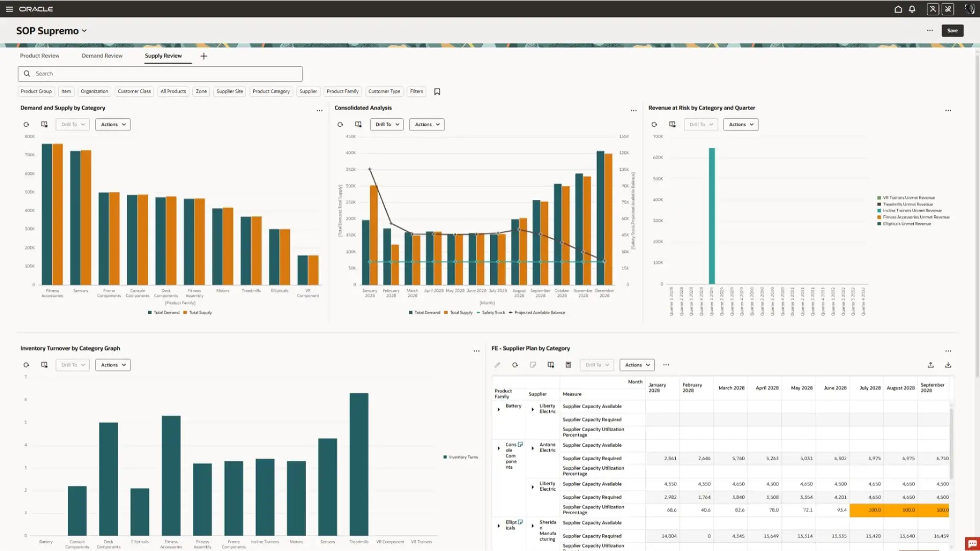Open the hamburger navigation menu
Image resolution: width=980 pixels, height=551 pixels.
coord(9,9)
